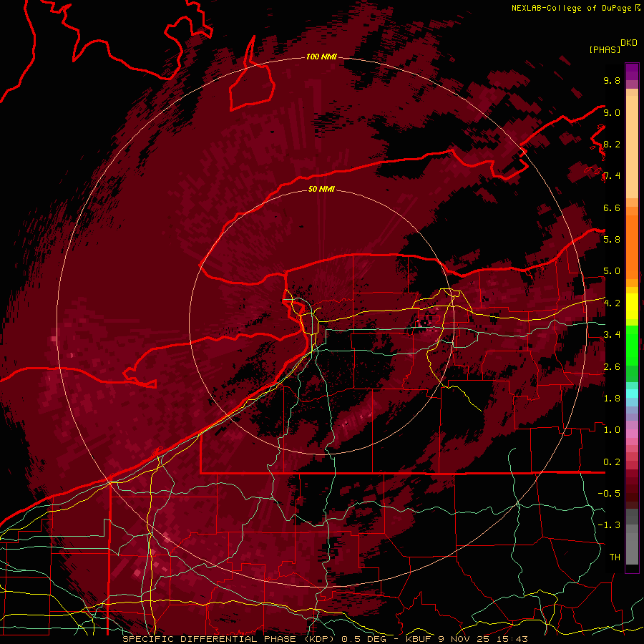Pick the pink segment of the color bar
The image size is (644, 644).
tap(632, 434)
